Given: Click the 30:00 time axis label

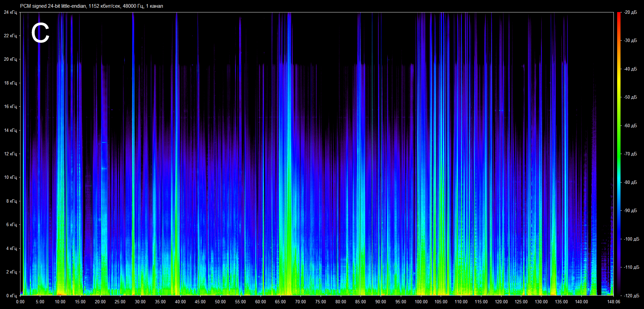Looking at the screenshot, I should point(140,302).
